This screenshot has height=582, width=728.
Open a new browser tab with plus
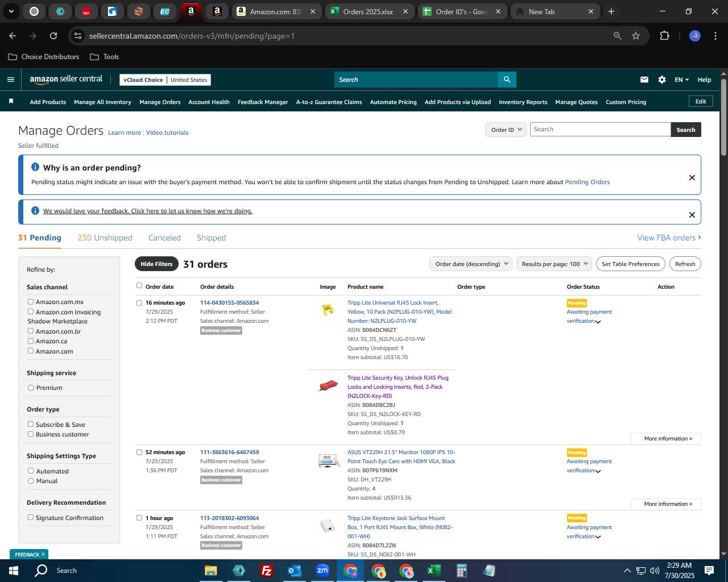coord(611,11)
